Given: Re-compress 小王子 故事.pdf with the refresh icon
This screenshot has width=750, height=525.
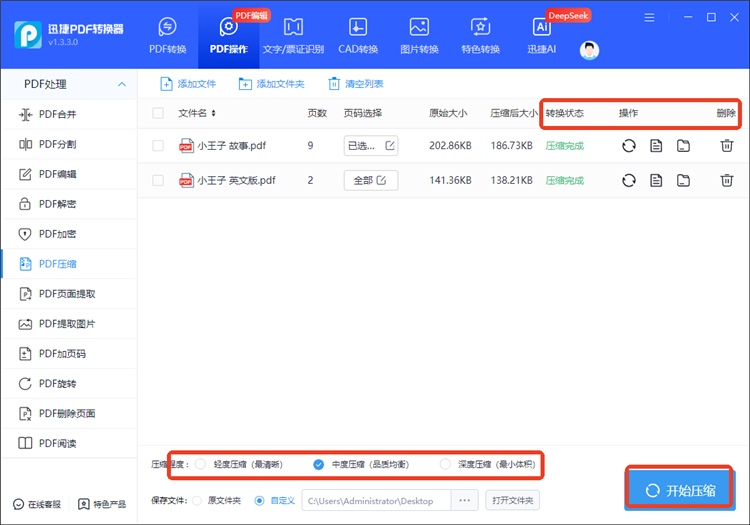Looking at the screenshot, I should tap(629, 145).
